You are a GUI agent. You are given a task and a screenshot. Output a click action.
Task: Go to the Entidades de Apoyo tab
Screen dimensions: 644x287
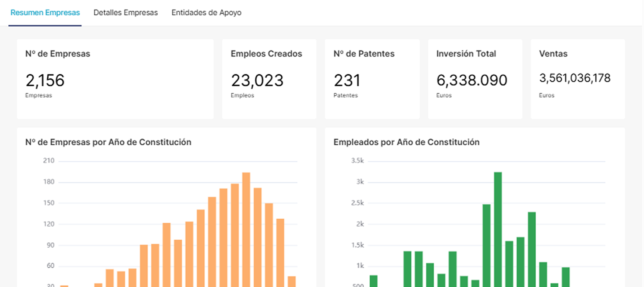(206, 13)
